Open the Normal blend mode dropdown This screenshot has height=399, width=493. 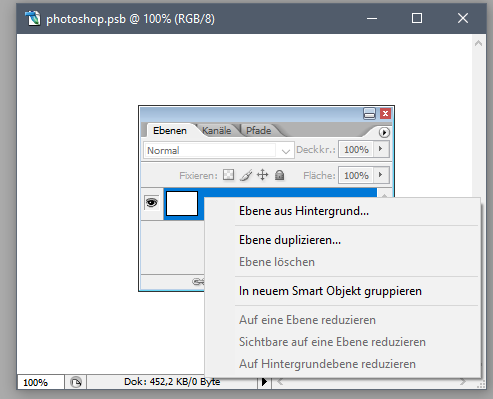tap(219, 150)
